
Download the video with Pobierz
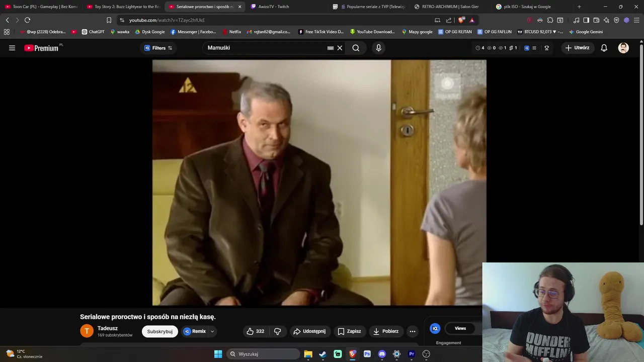(x=386, y=331)
